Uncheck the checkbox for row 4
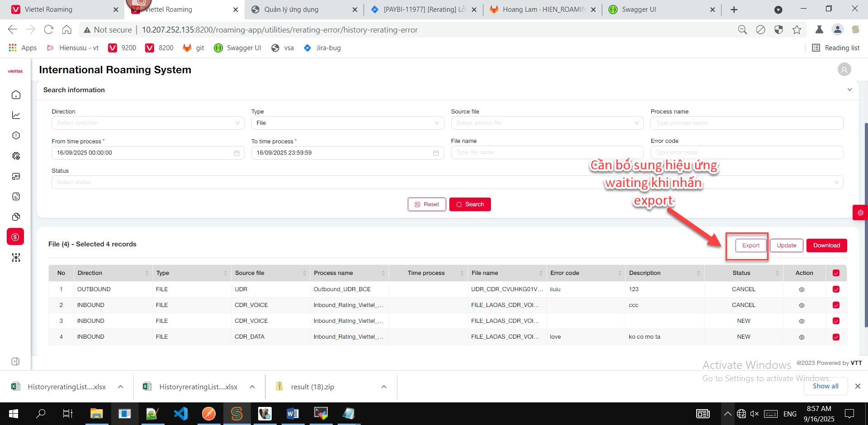Screen dimensions: 868x425 pyautogui.click(x=836, y=337)
